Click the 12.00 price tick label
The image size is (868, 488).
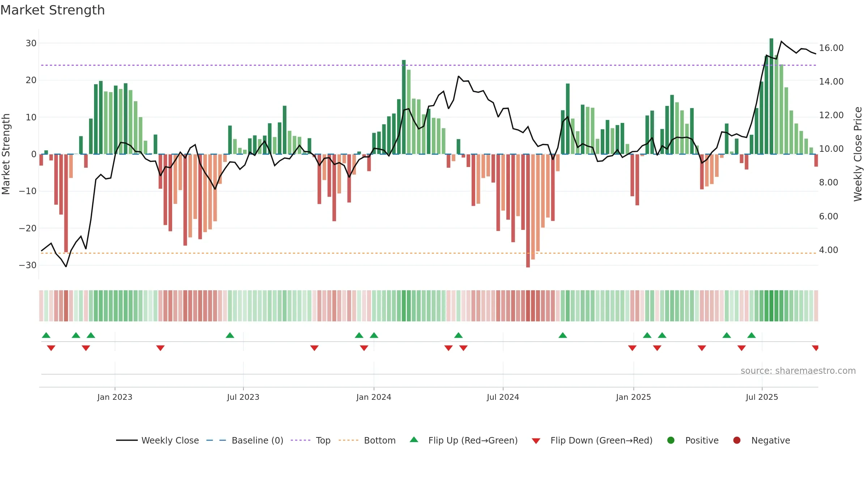click(831, 115)
